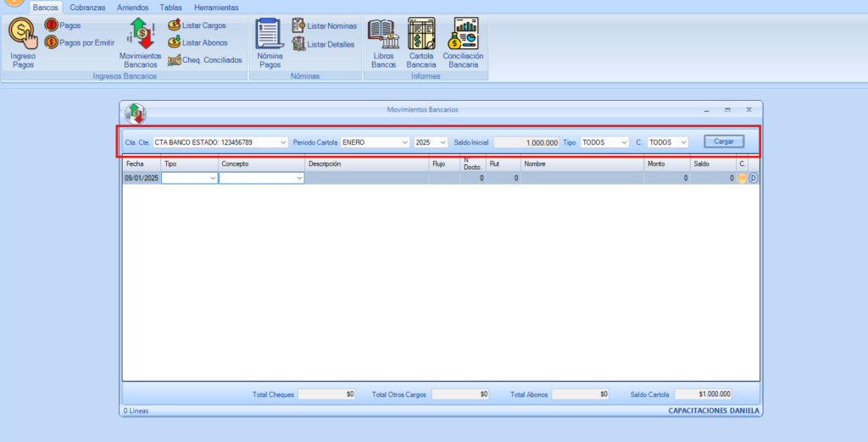Click the orange conciliation icon in the row
Image resolution: width=868 pixels, height=442 pixels.
coord(742,179)
